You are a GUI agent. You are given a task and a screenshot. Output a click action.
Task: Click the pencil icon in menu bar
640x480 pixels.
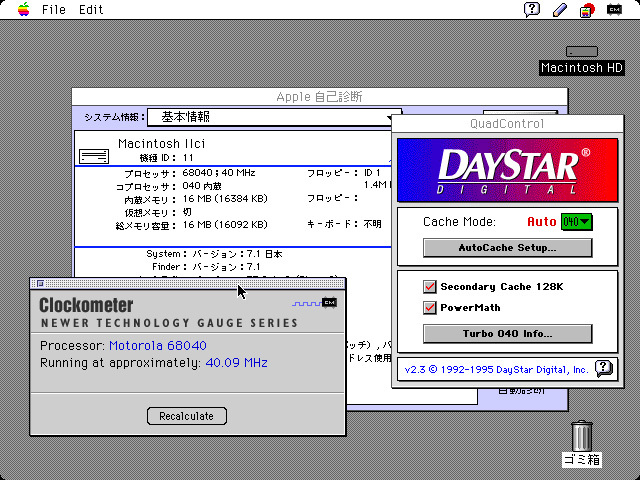click(560, 10)
